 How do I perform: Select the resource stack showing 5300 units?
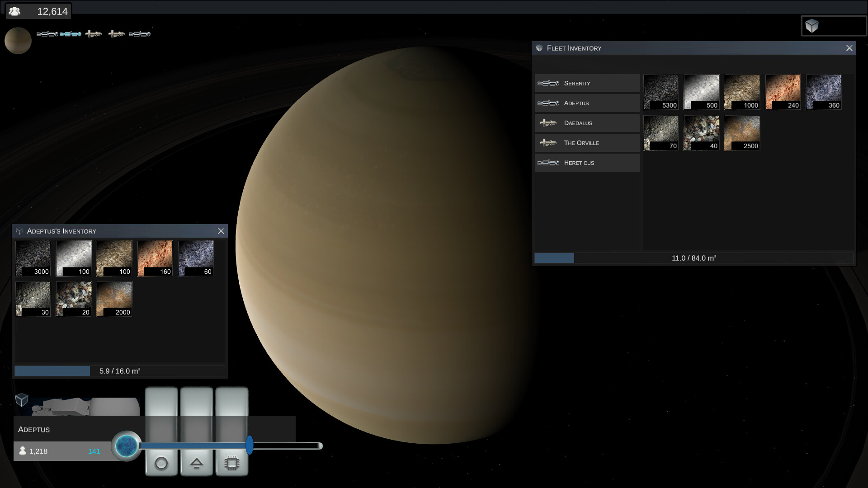tap(660, 92)
